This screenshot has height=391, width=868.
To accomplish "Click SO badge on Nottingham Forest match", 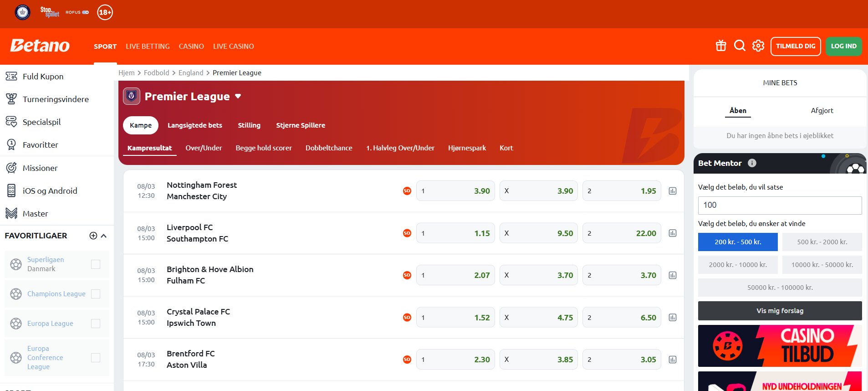I will [x=407, y=191].
